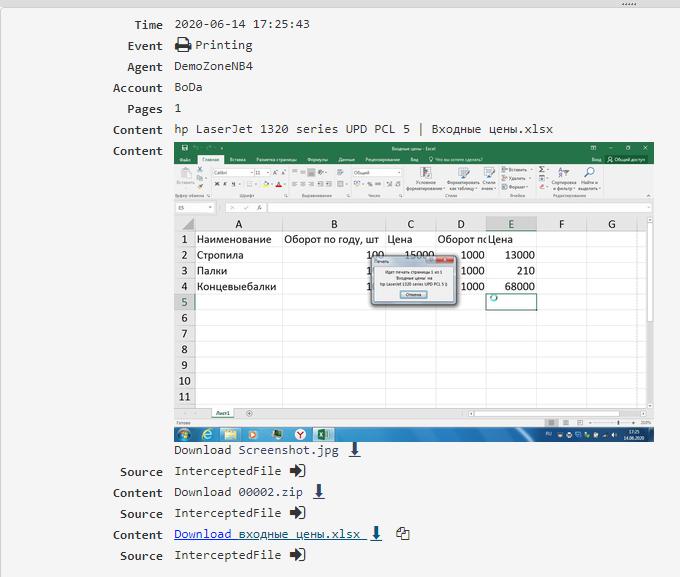Select the Printing event name

pos(224,45)
